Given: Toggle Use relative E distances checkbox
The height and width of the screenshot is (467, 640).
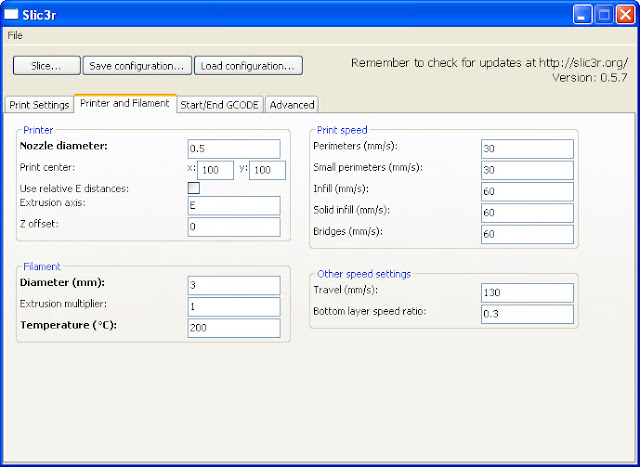Looking at the screenshot, I should point(193,188).
